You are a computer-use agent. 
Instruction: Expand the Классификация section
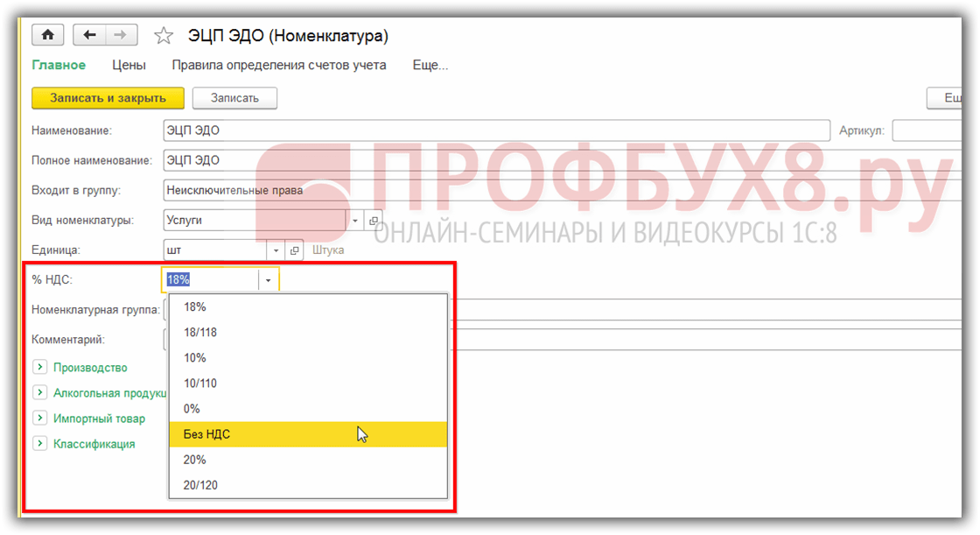click(39, 444)
